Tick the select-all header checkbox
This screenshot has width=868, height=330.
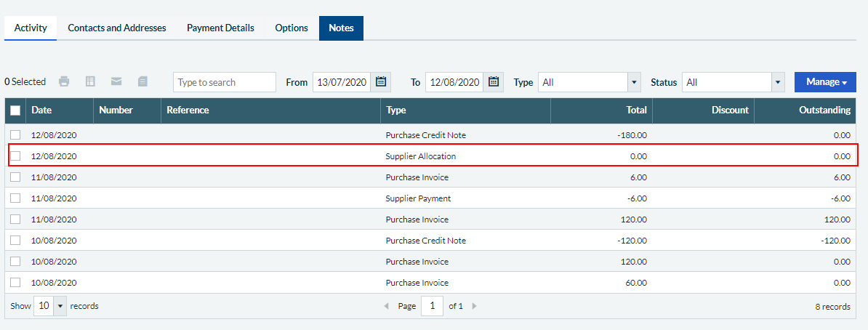pyautogui.click(x=15, y=110)
